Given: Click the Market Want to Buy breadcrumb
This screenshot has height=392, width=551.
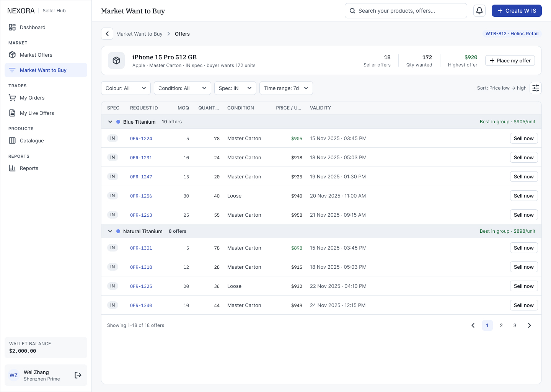Looking at the screenshot, I should tap(139, 34).
